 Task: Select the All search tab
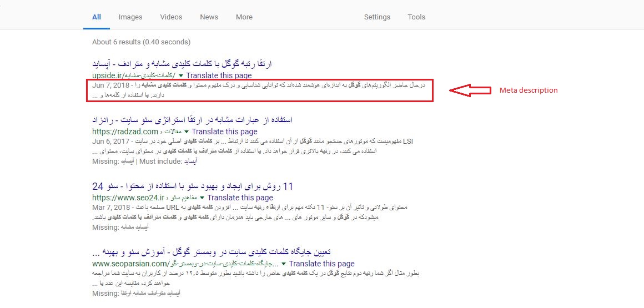tap(97, 17)
